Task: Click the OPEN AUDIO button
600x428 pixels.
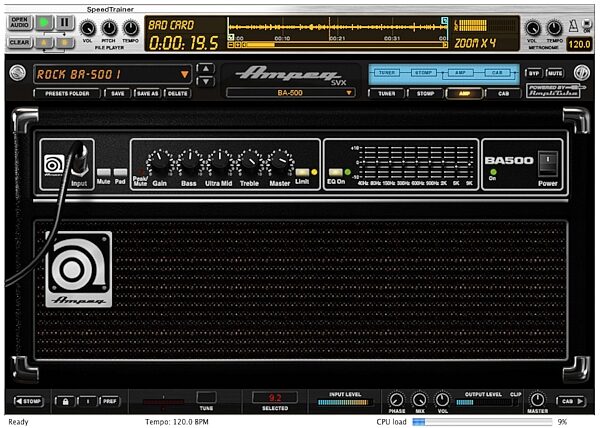Action: click(20, 23)
